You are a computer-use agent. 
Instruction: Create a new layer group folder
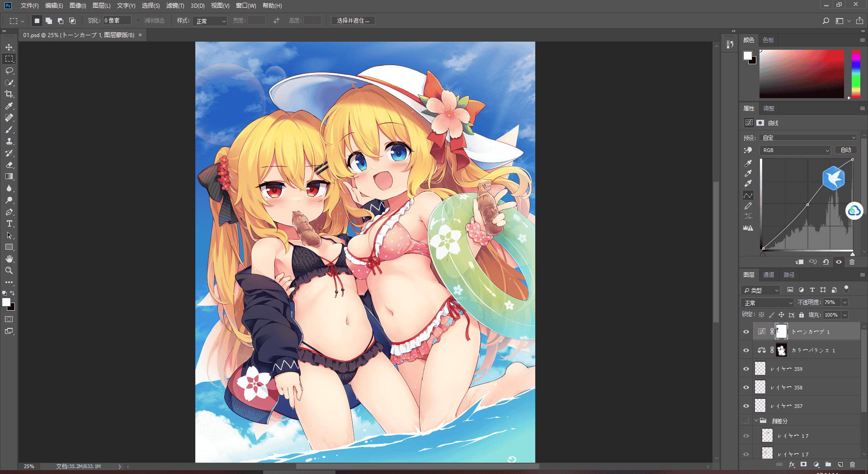(828, 465)
